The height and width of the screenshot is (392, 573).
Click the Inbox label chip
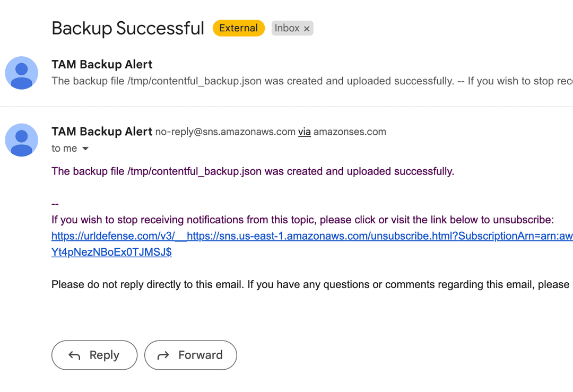tap(288, 28)
